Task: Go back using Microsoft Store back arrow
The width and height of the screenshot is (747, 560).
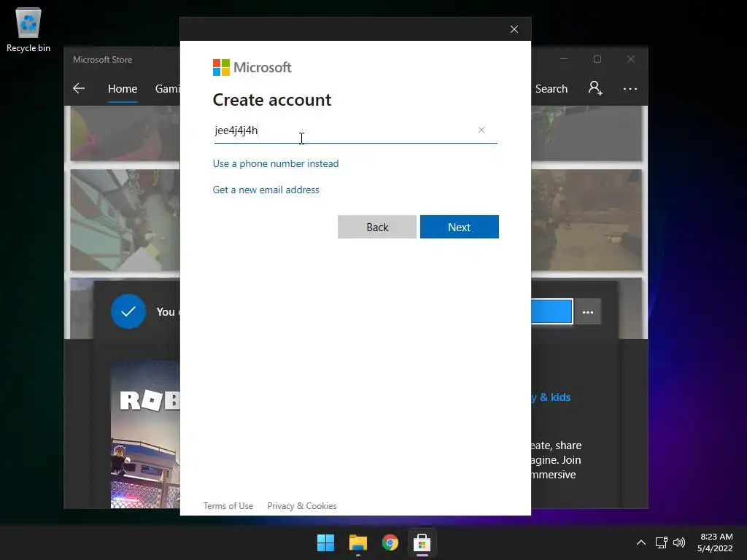Action: (79, 88)
